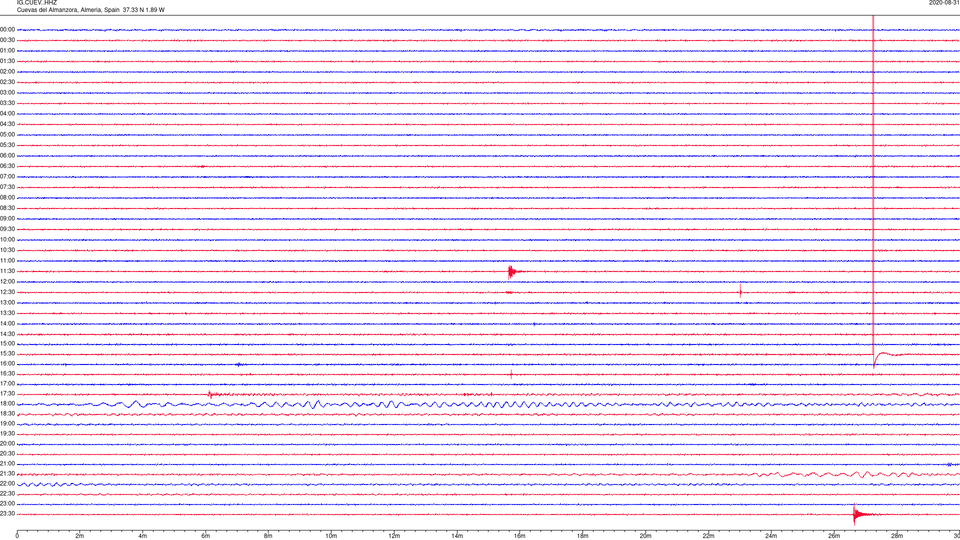Click the 17:30 time label
The image size is (960, 540).
click(7, 394)
